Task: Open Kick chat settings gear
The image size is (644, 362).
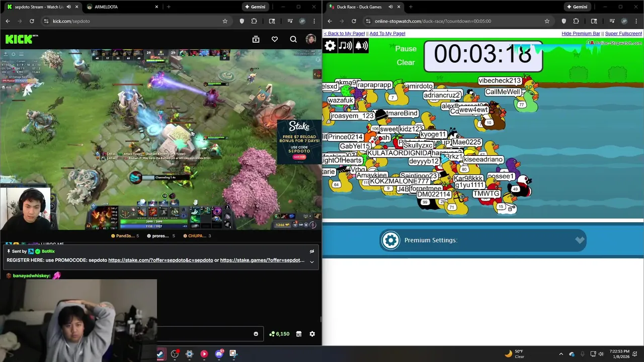Action: click(312, 334)
